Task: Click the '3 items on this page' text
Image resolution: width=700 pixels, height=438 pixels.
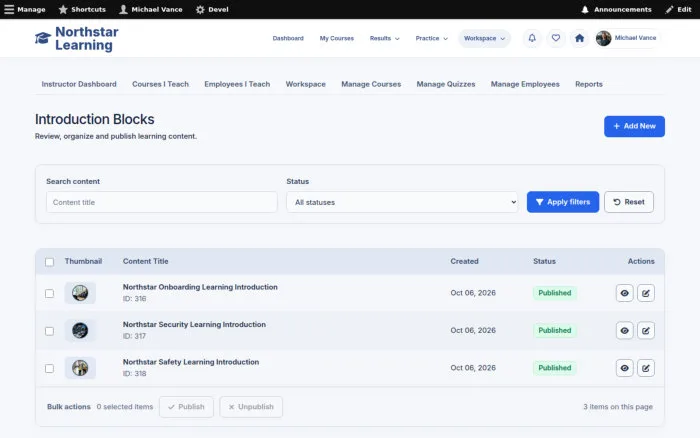Action: pyautogui.click(x=618, y=407)
